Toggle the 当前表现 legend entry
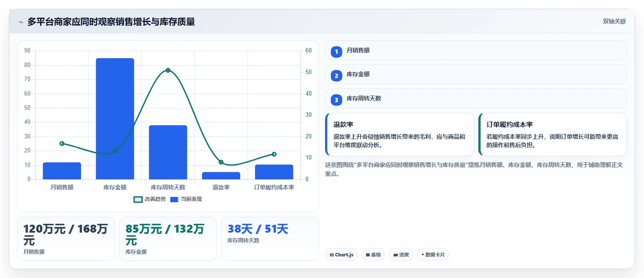Image resolution: width=644 pixels, height=278 pixels. (186, 199)
